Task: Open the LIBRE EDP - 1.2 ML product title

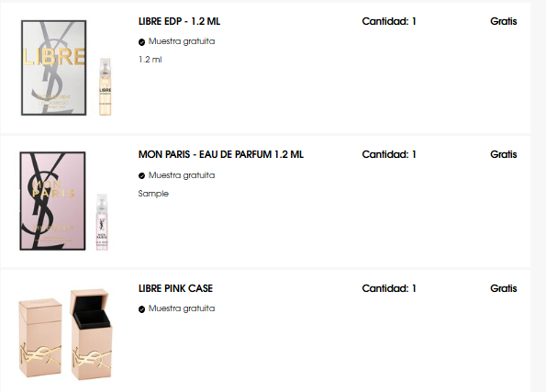Action: click(x=179, y=21)
